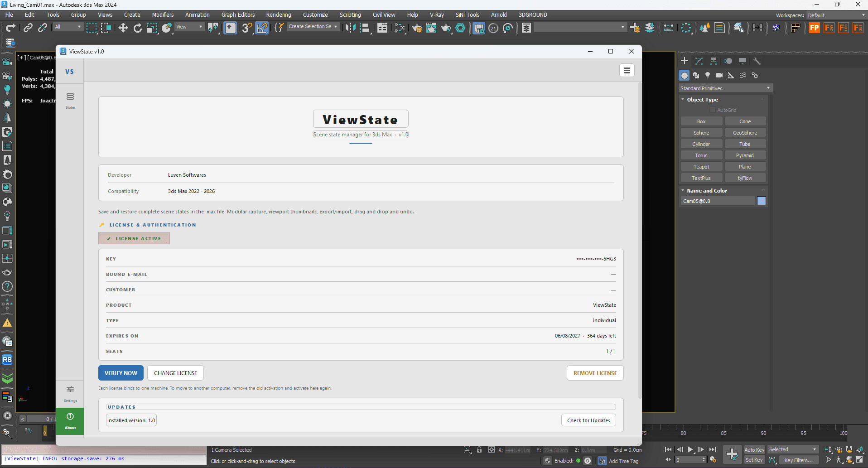Collapse the Name and Color rollout
This screenshot has height=468, width=868.
click(707, 191)
